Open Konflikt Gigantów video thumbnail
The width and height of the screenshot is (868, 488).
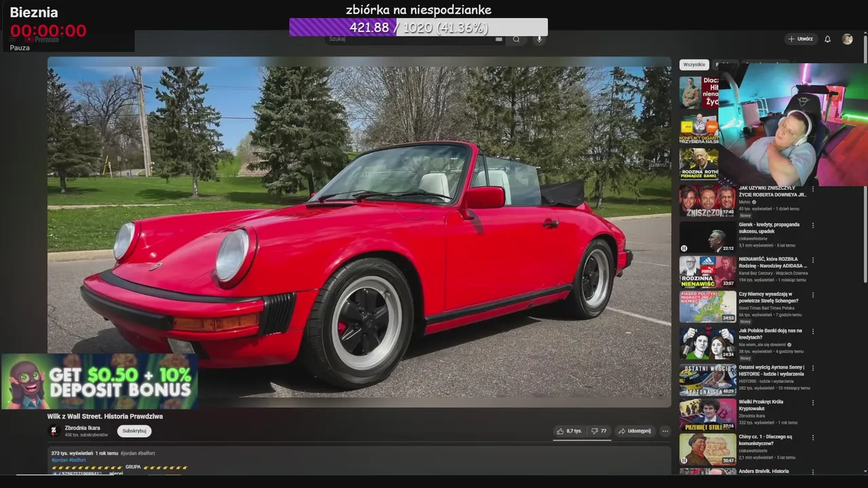click(x=699, y=129)
